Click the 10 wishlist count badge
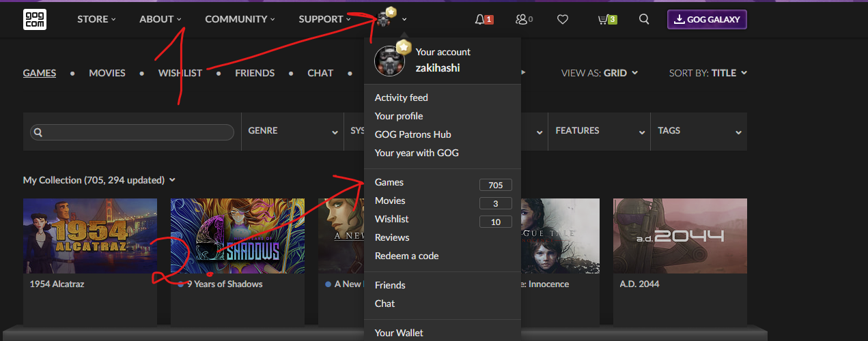The image size is (868, 341). [496, 222]
